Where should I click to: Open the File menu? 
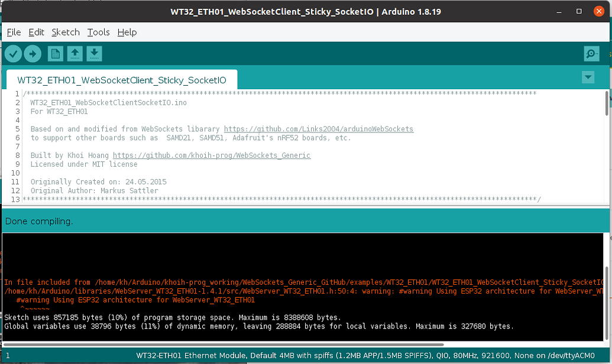click(13, 32)
